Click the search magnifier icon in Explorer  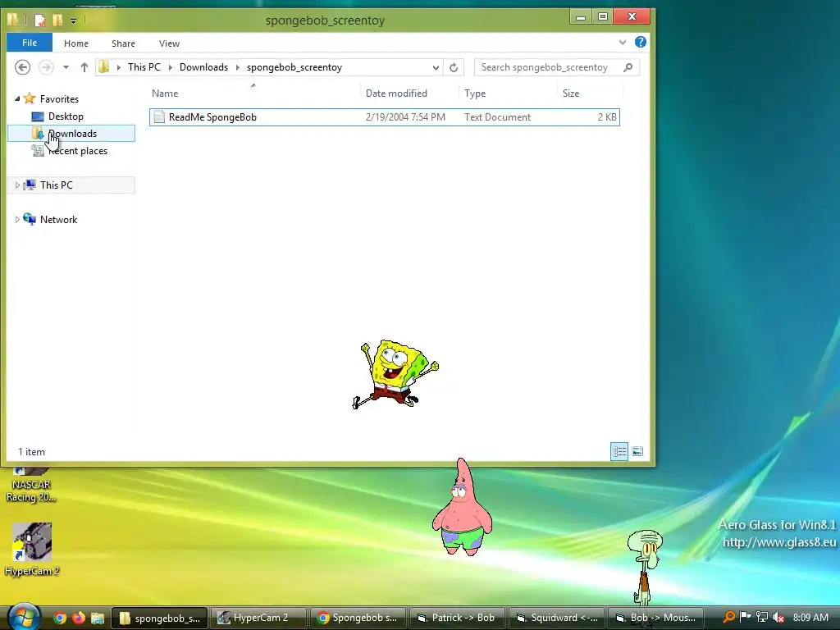(x=628, y=67)
